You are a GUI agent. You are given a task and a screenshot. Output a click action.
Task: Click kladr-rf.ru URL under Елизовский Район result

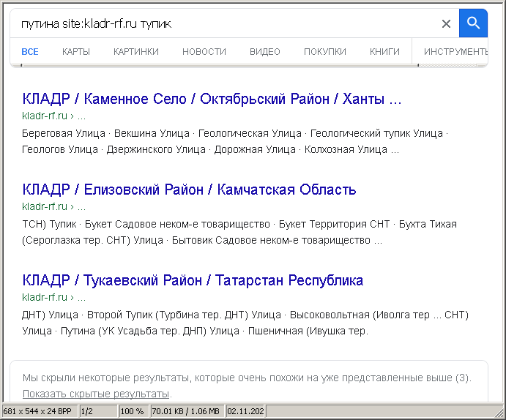(53, 206)
